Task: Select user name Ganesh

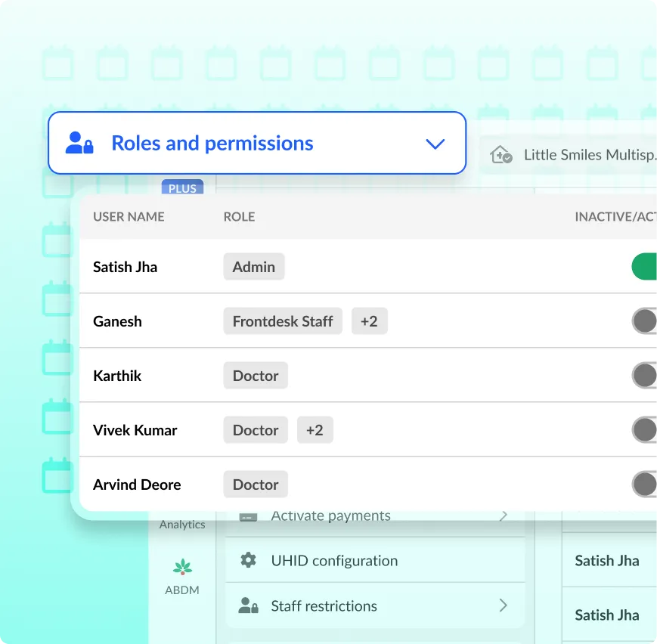Action: [117, 321]
